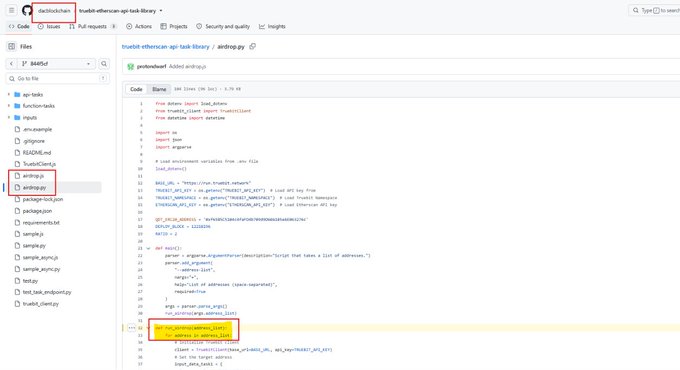Switch to the Code tab
The image size is (680, 370).
coord(19,26)
